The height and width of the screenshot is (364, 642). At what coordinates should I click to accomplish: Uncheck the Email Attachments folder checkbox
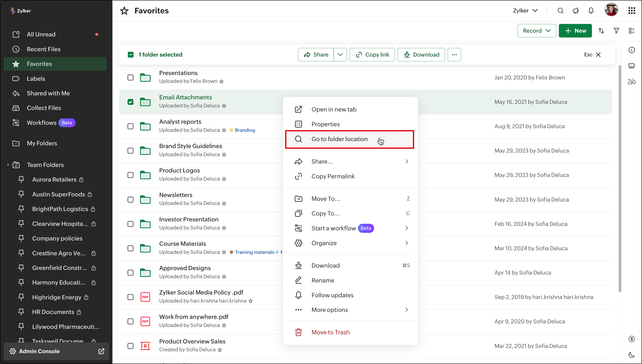pos(130,102)
